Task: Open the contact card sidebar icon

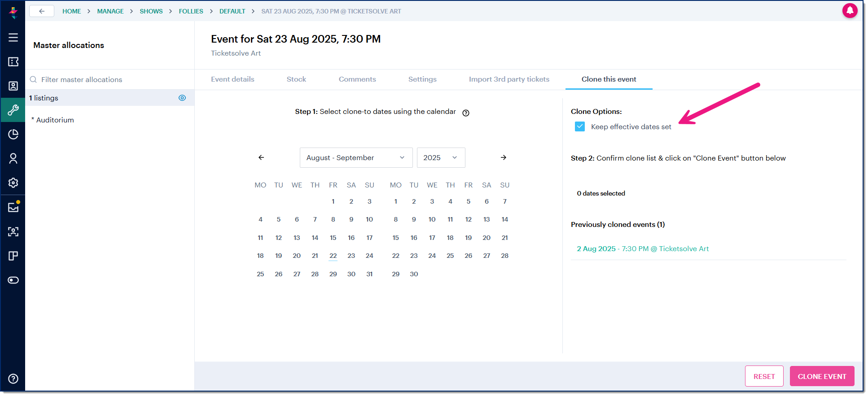Action: 13,86
